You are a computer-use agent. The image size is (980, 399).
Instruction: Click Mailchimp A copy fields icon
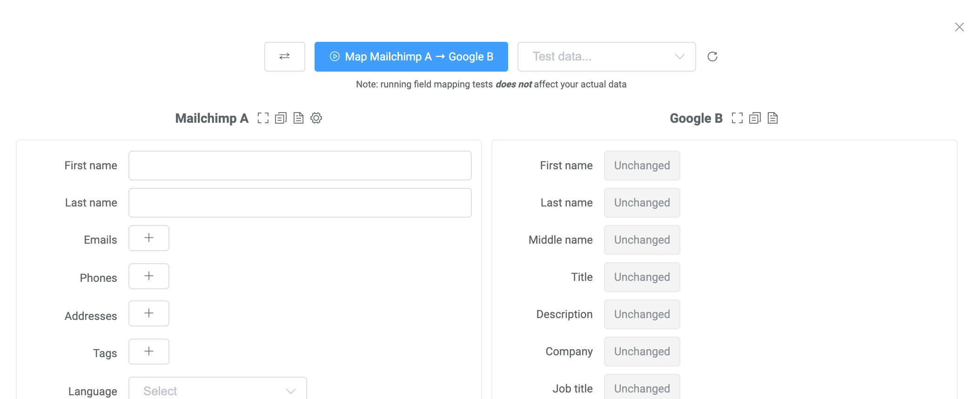pyautogui.click(x=281, y=118)
